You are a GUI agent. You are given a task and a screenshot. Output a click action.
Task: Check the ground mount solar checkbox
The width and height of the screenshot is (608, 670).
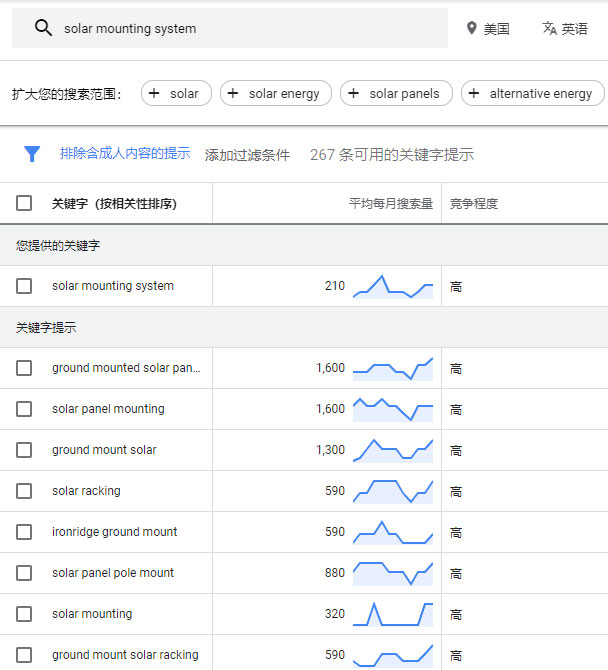(x=24, y=450)
